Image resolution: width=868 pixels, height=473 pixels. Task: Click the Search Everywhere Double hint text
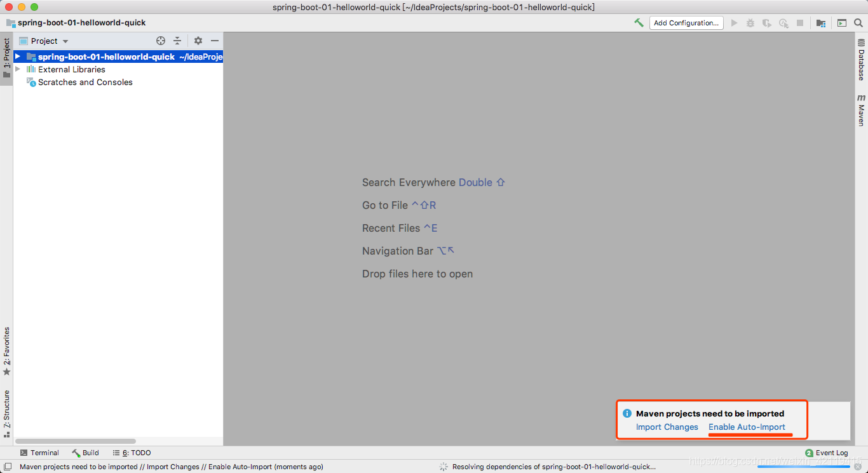[433, 182]
